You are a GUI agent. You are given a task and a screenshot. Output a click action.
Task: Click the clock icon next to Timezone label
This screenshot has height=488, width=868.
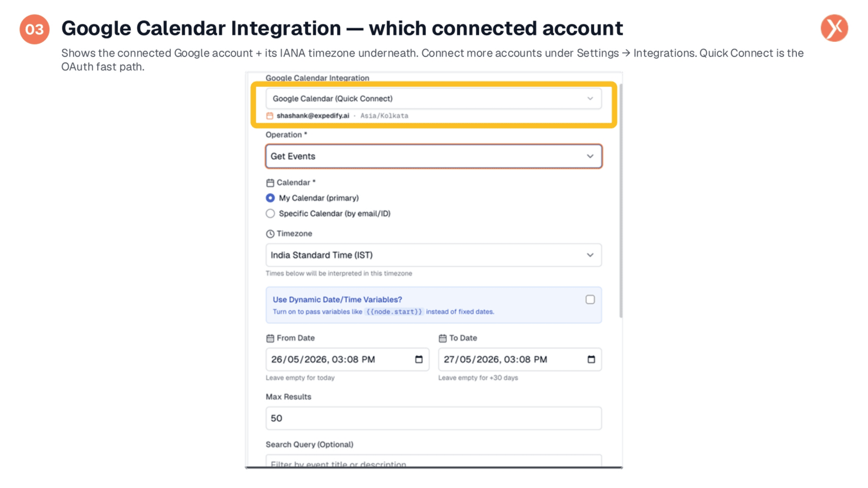[x=270, y=234]
